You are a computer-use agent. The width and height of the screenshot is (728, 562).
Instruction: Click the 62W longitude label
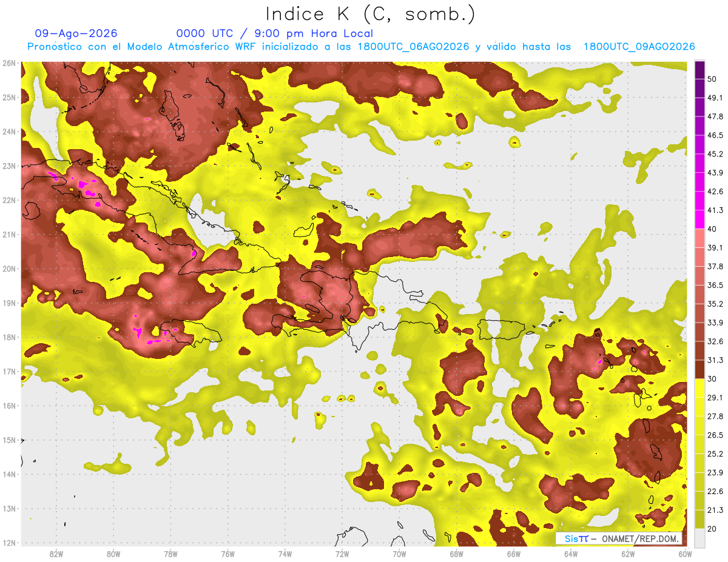point(628,554)
